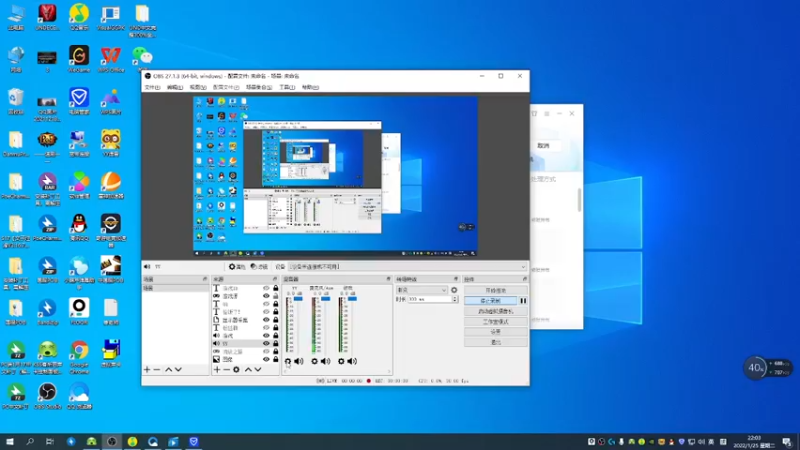
Task: Open transition properties gear icon
Action: [x=454, y=290]
